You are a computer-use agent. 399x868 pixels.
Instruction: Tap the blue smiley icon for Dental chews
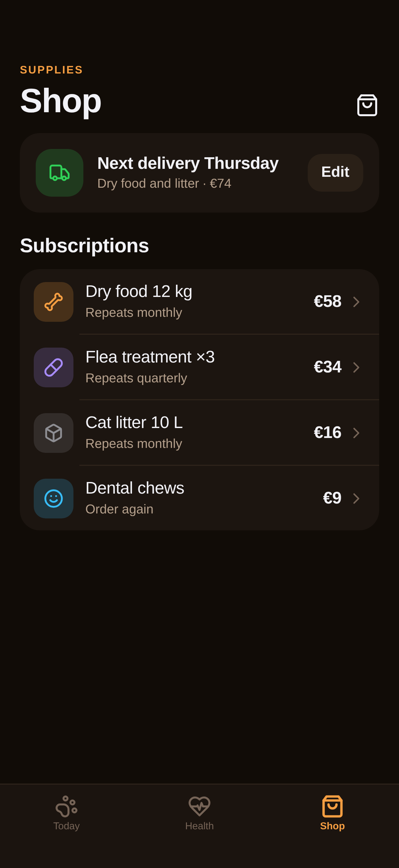[x=54, y=498]
